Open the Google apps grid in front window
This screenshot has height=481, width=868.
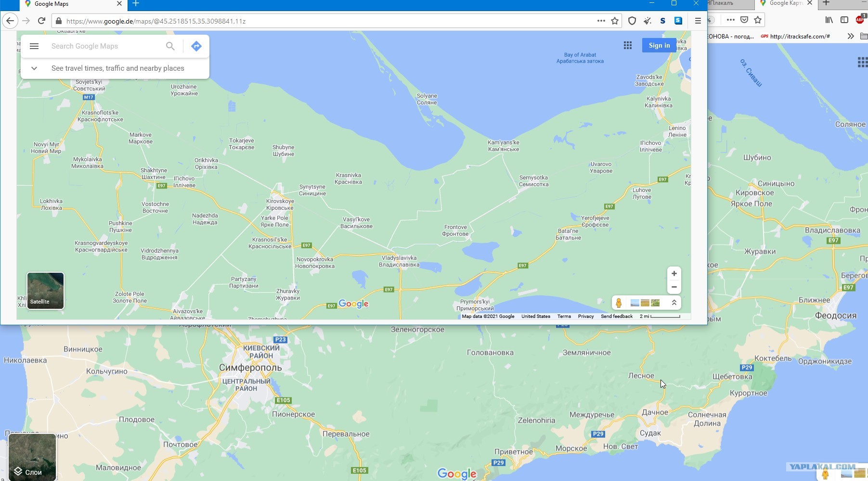pos(628,45)
